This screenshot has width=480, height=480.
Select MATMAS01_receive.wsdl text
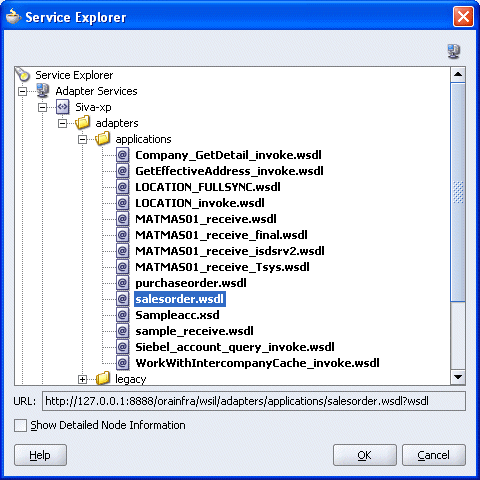(x=206, y=219)
